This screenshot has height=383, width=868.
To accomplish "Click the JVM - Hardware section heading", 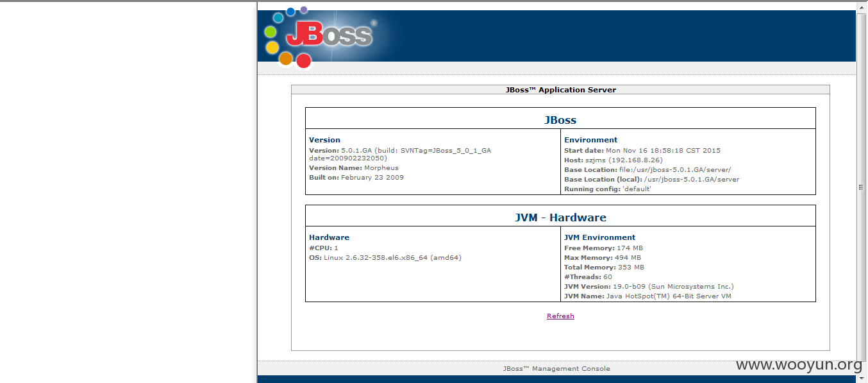I will 560,217.
